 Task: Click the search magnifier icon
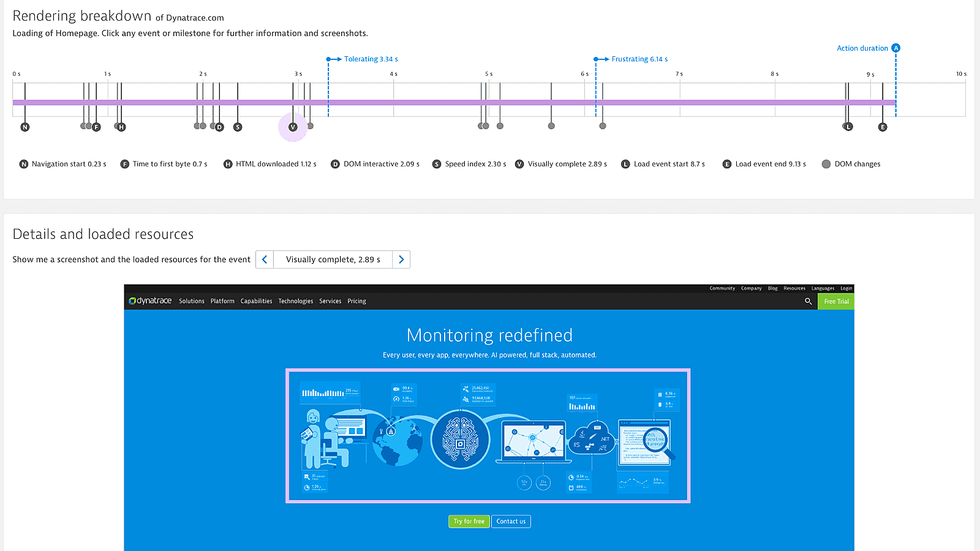tap(808, 301)
